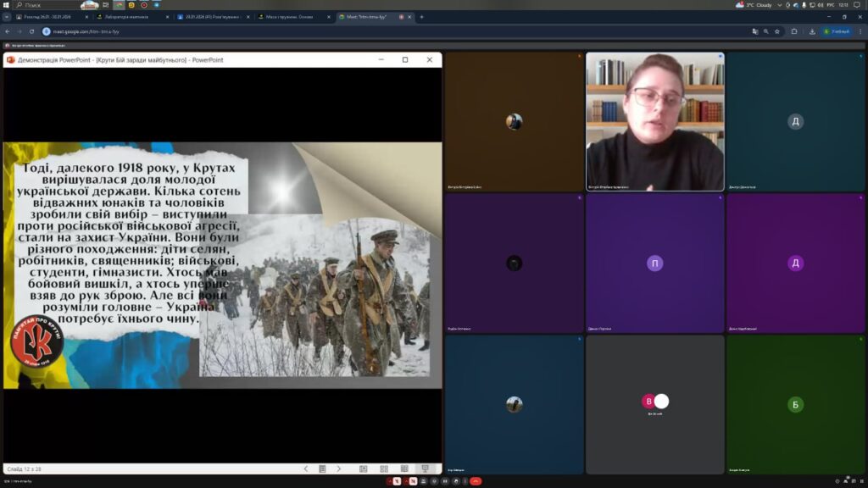Switch to Reading view
Image resolution: width=868 pixels, height=488 pixels.
click(x=403, y=469)
